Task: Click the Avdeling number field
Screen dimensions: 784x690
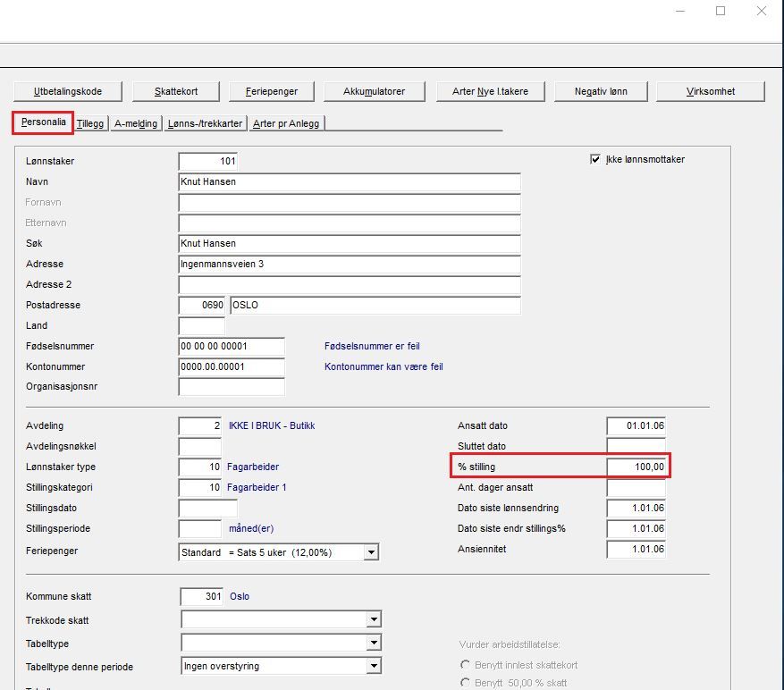Action: (200, 426)
